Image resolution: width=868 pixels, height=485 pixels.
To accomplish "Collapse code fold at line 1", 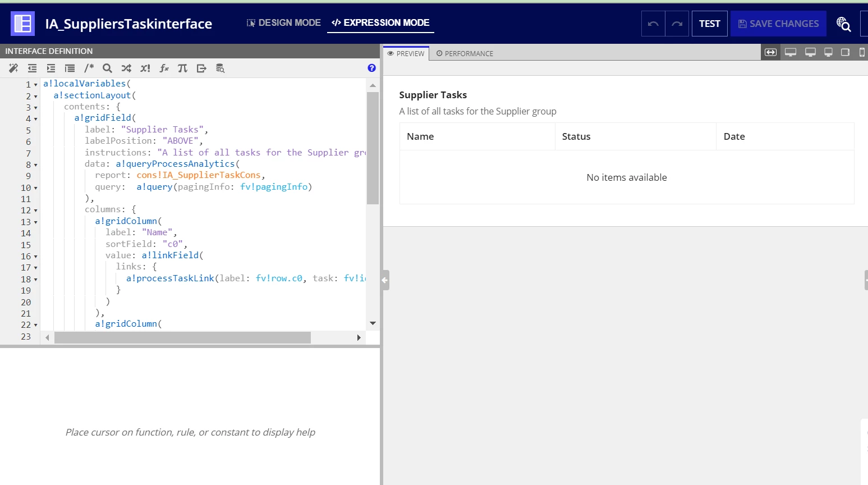I will [x=36, y=85].
